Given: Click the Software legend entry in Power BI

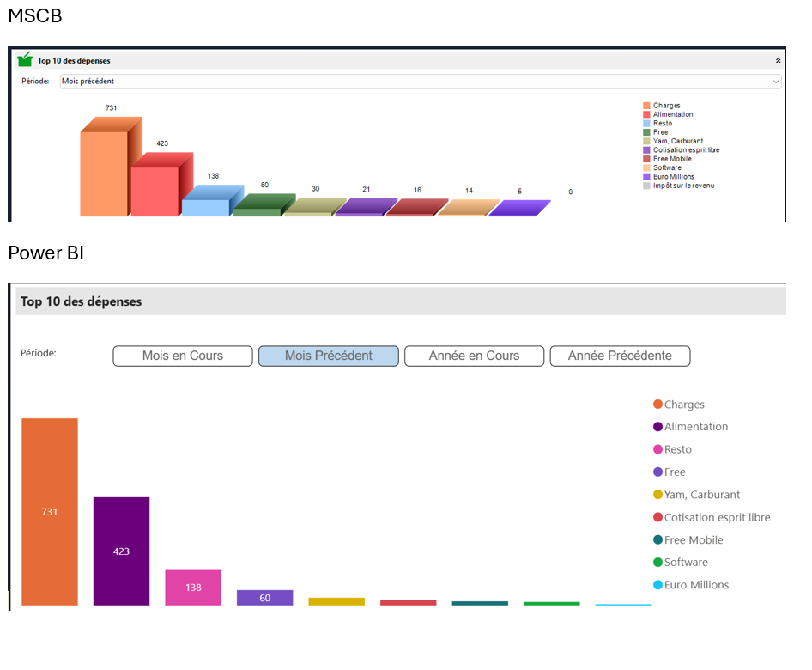Looking at the screenshot, I should 681,563.
